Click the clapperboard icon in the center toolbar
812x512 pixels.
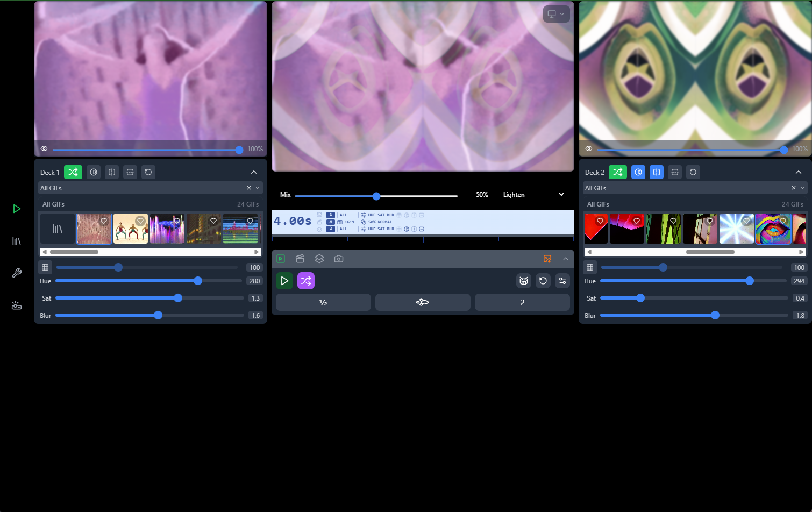click(300, 259)
